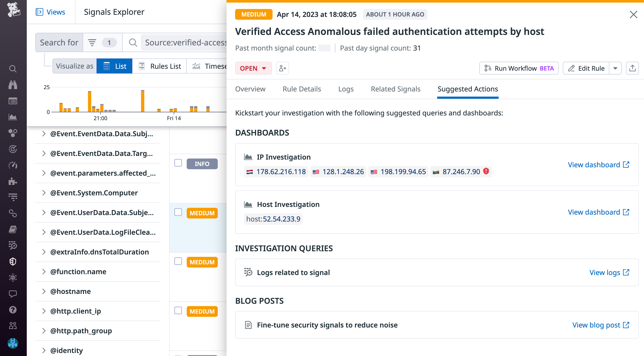
Task: Open the Metrics chart icon in sidebar
Action: [13, 117]
